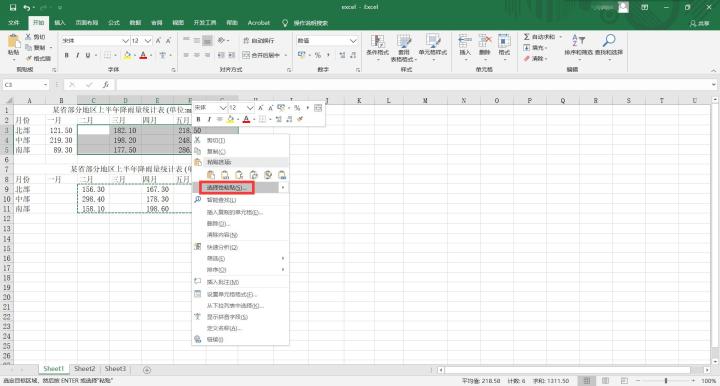This screenshot has height=386, width=720.
Task: Click the Format Painter brush in the clipboard group
Action: click(29, 58)
